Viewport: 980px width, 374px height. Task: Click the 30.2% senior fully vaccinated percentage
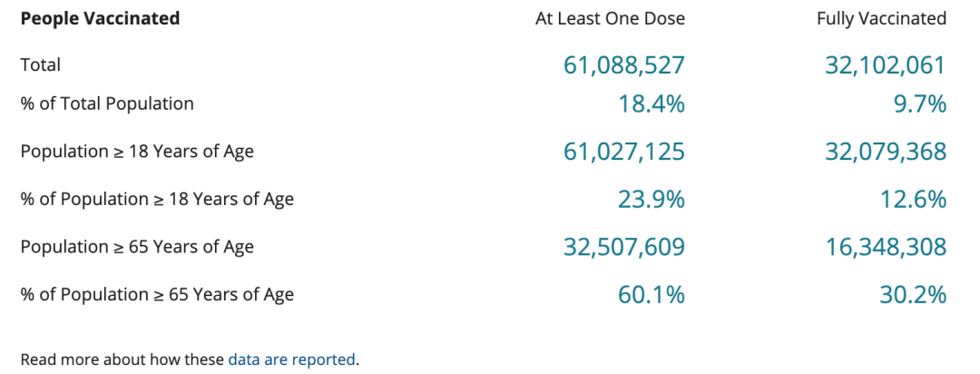pos(913,295)
